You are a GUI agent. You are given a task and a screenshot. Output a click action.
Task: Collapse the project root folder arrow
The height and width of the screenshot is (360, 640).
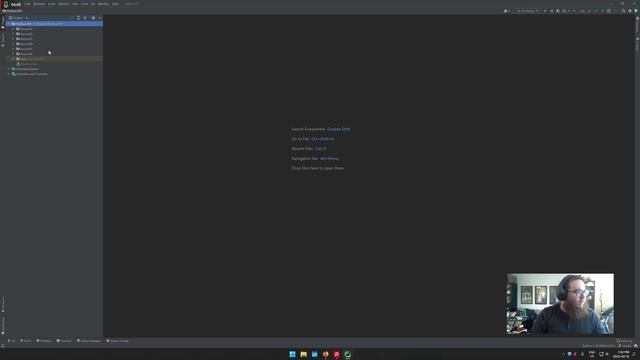pyautogui.click(x=9, y=24)
